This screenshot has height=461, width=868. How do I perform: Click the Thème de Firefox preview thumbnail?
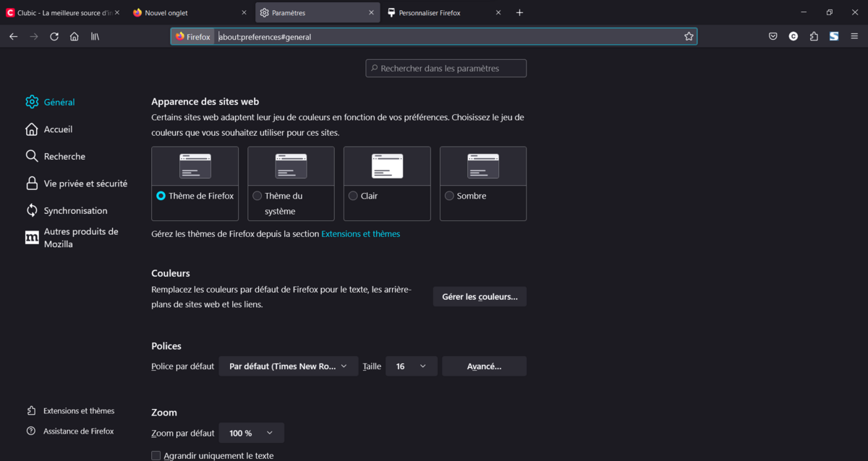[x=195, y=166]
